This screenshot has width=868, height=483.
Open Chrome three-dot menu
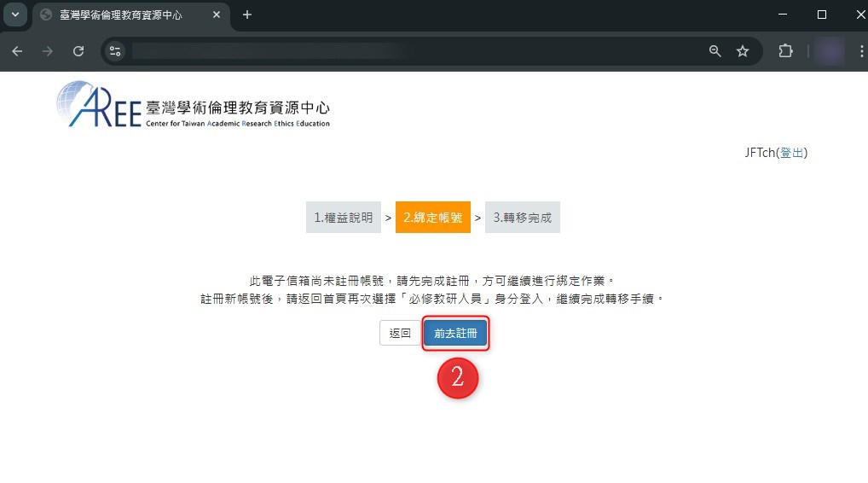pos(861,51)
